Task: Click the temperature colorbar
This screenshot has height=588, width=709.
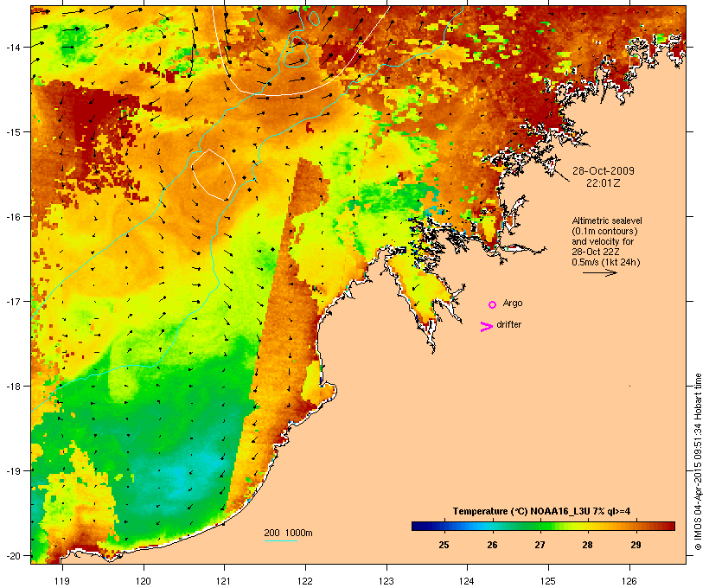Action: tap(543, 526)
